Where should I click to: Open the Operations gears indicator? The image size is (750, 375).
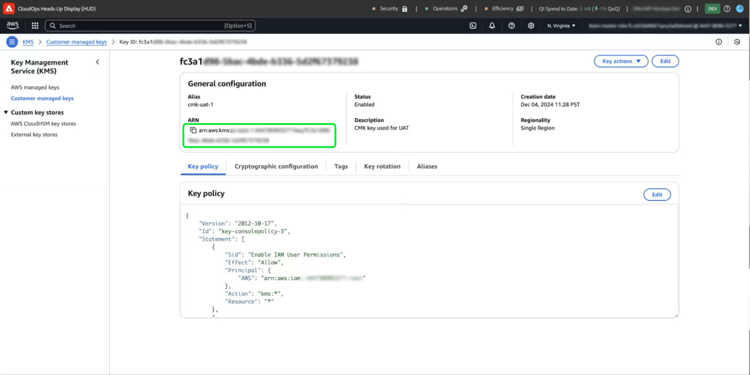point(463,9)
